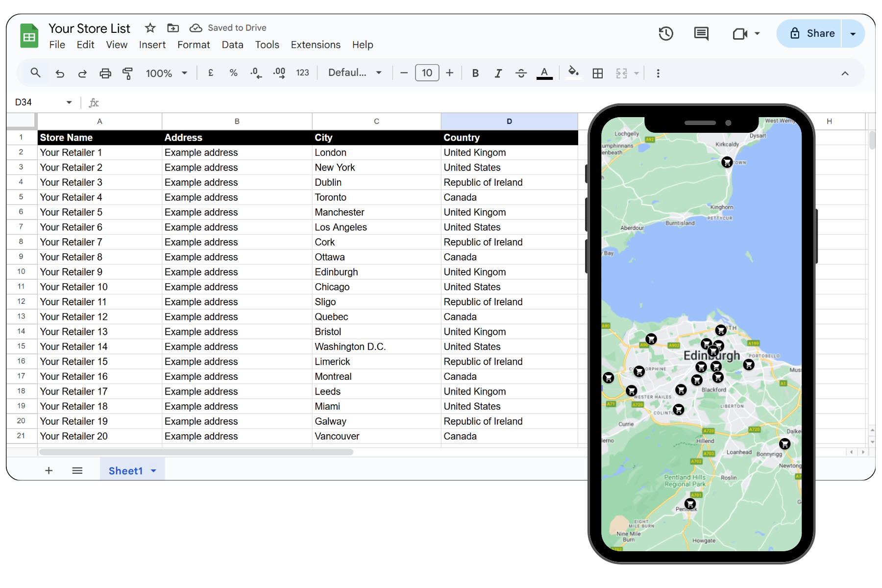Open the 100% zoom dropdown
The image size is (882, 588).
coord(167,73)
